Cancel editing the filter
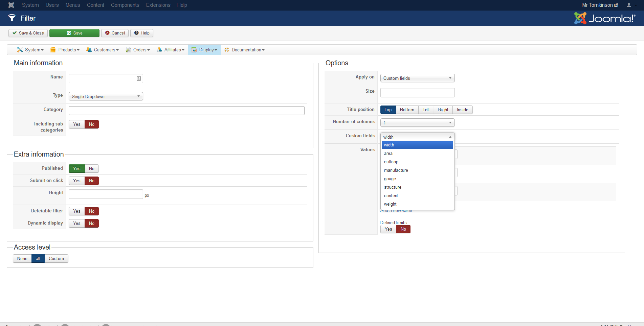Image resolution: width=644 pixels, height=326 pixels. coord(115,33)
